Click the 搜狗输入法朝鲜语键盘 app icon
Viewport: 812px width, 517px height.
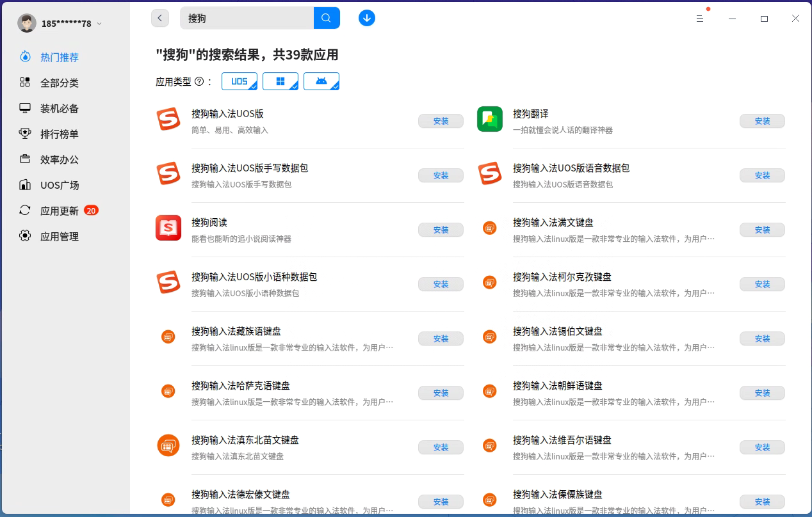pyautogui.click(x=490, y=391)
